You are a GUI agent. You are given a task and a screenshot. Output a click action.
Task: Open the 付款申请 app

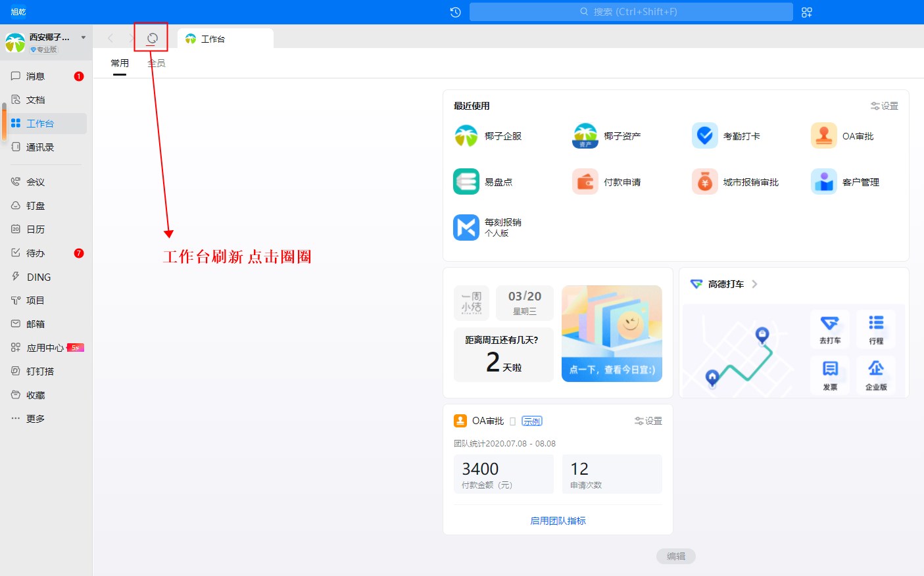606,182
